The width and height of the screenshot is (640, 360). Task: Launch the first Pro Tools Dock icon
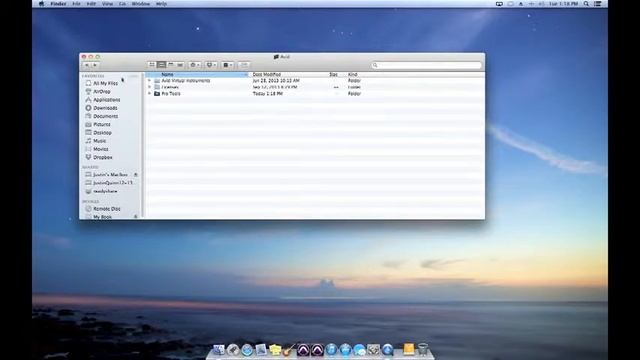pyautogui.click(x=303, y=350)
